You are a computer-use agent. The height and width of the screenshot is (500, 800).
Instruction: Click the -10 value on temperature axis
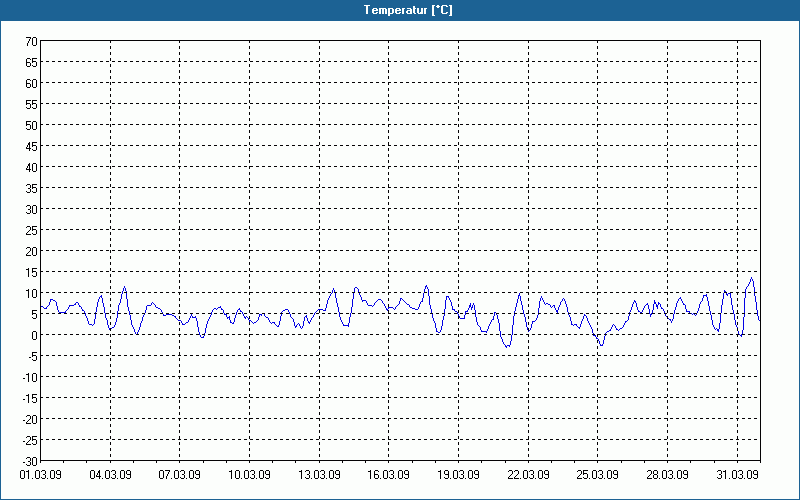(x=30, y=377)
